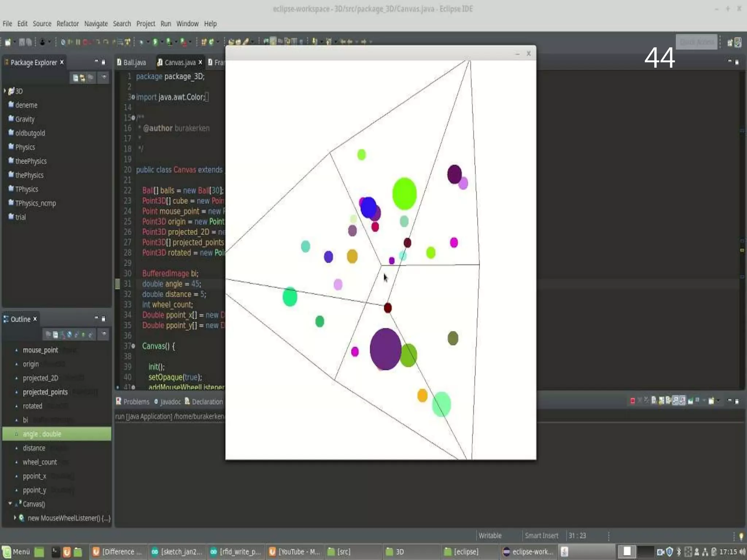
Task: Click the red Terminate button in Console toolbar
Action: click(632, 401)
